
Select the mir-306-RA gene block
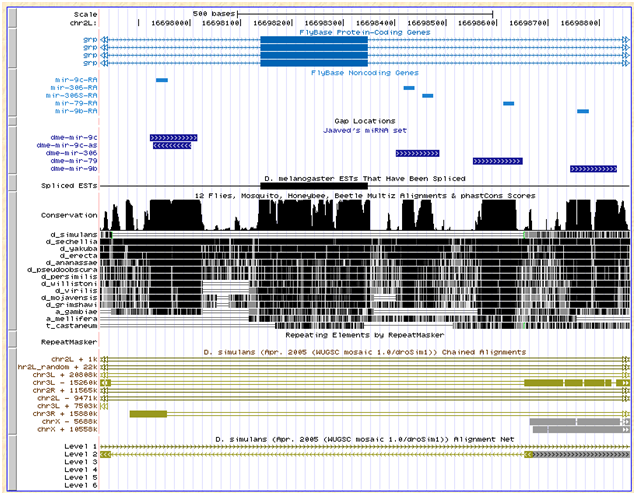pos(408,87)
